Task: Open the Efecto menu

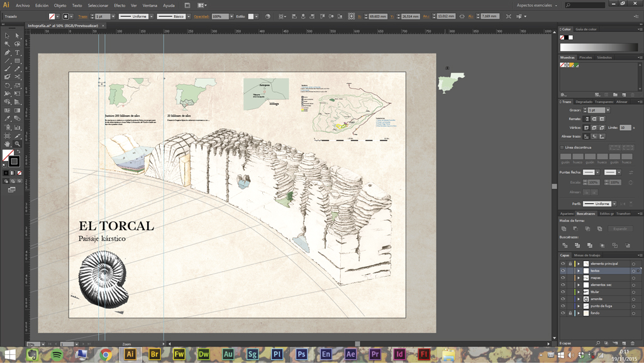Action: coord(119,5)
